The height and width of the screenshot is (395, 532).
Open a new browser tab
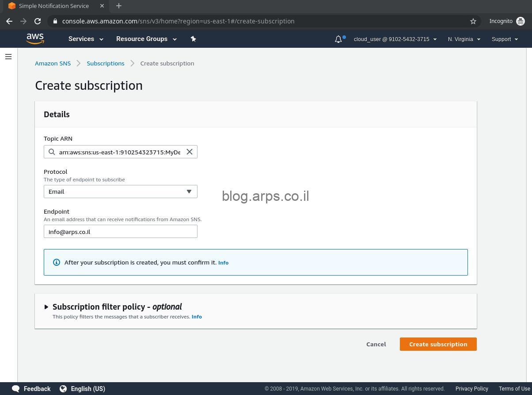[118, 6]
